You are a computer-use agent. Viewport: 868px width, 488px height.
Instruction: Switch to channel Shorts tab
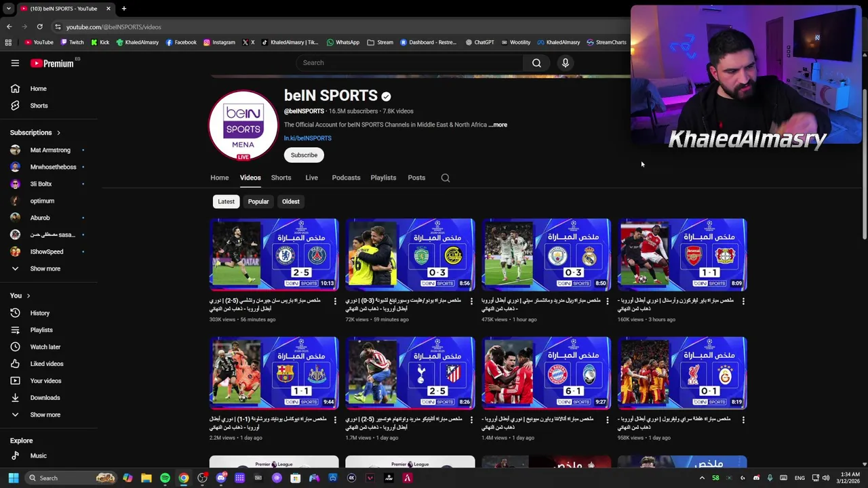point(281,178)
